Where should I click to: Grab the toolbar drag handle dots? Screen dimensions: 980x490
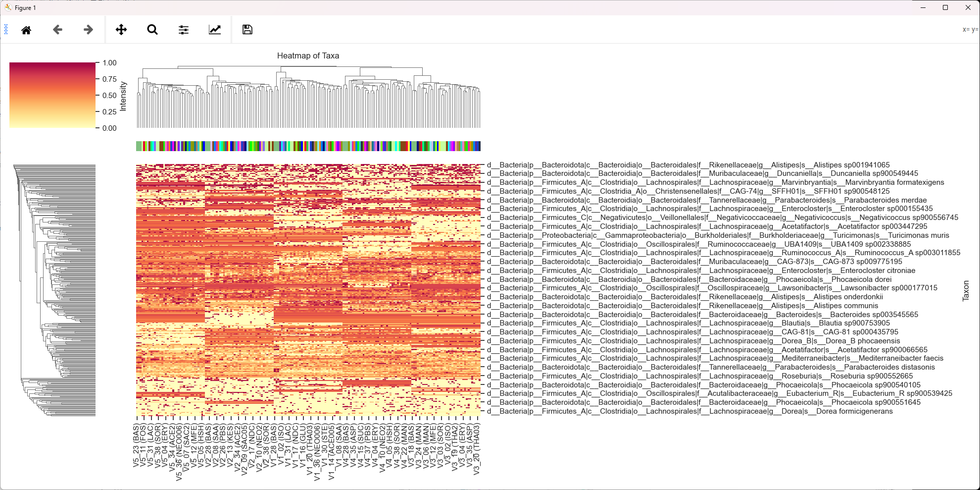click(6, 30)
